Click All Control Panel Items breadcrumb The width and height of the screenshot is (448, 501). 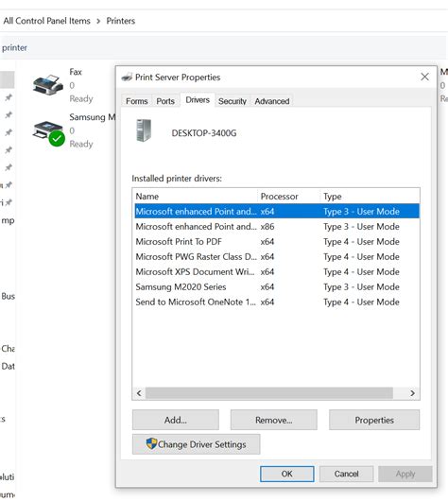pyautogui.click(x=47, y=21)
